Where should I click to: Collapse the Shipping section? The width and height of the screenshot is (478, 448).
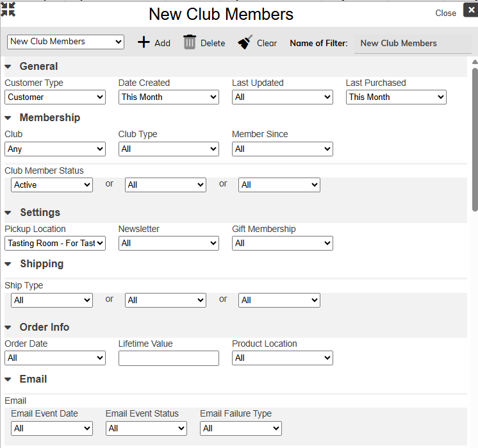pyautogui.click(x=8, y=264)
